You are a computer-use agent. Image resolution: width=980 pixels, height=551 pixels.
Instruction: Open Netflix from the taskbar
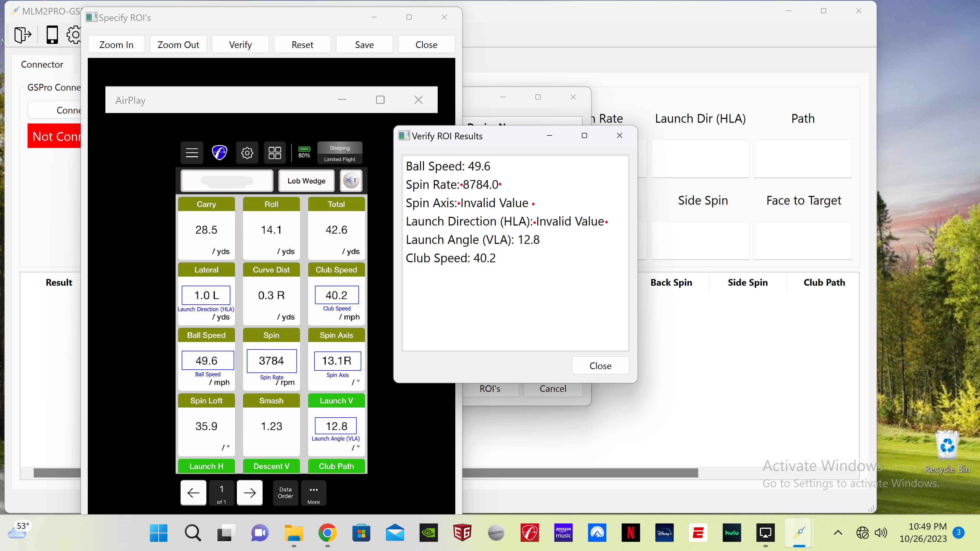click(630, 533)
